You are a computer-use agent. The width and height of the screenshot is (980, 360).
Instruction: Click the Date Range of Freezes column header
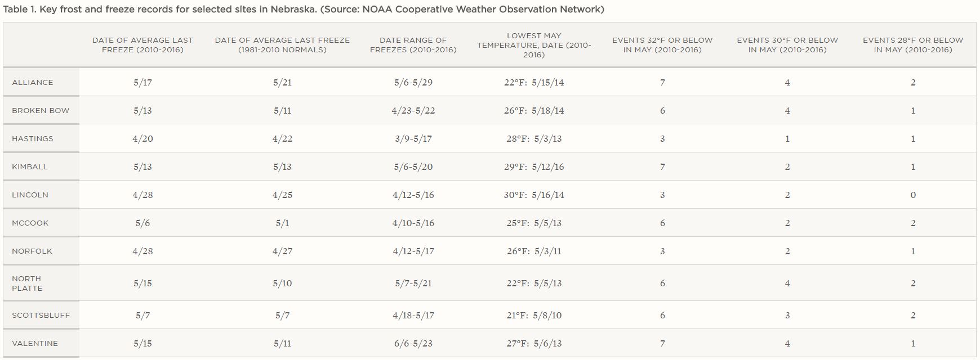click(x=413, y=45)
